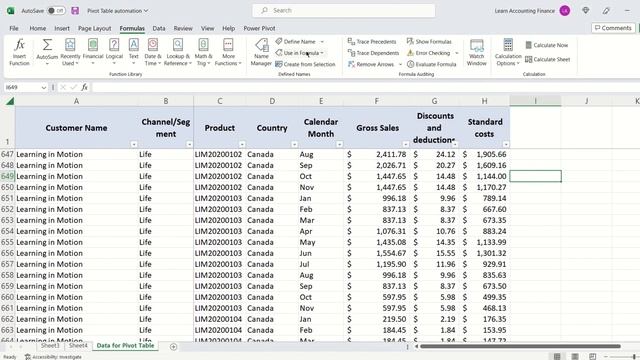Click Remove Arrows
Image resolution: width=640 pixels, height=360 pixels.
[x=371, y=64]
